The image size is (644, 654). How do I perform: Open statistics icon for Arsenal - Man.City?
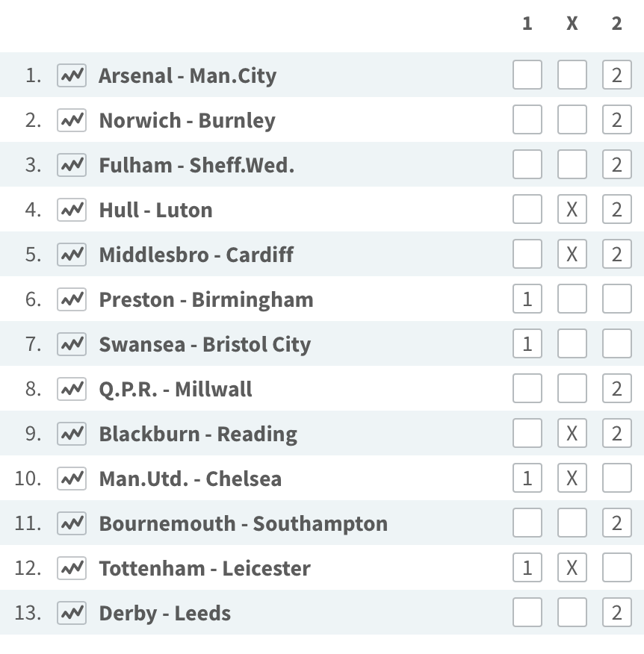72,75
